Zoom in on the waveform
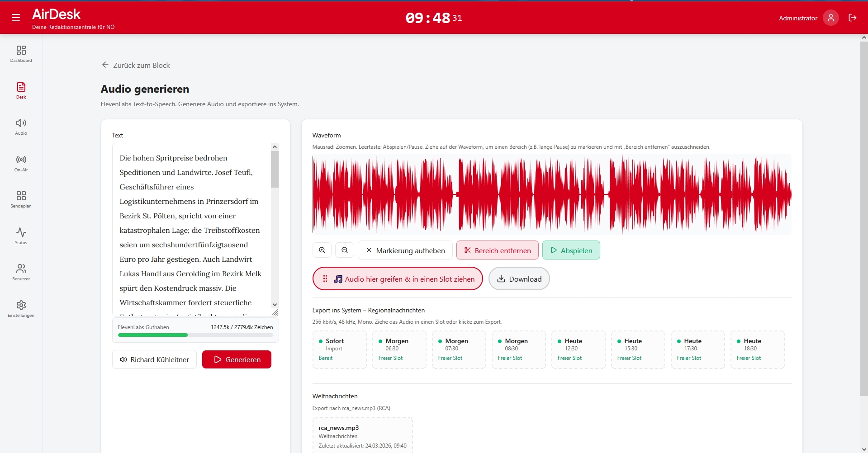The height and width of the screenshot is (453, 868). (x=322, y=250)
